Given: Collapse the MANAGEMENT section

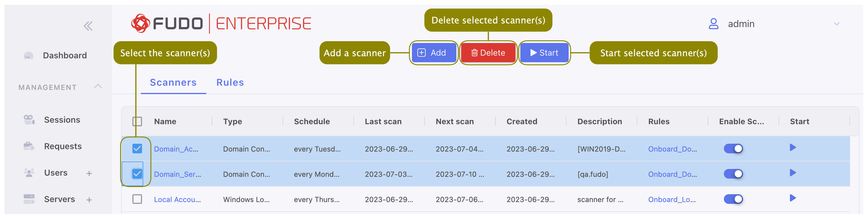Looking at the screenshot, I should click(x=98, y=86).
